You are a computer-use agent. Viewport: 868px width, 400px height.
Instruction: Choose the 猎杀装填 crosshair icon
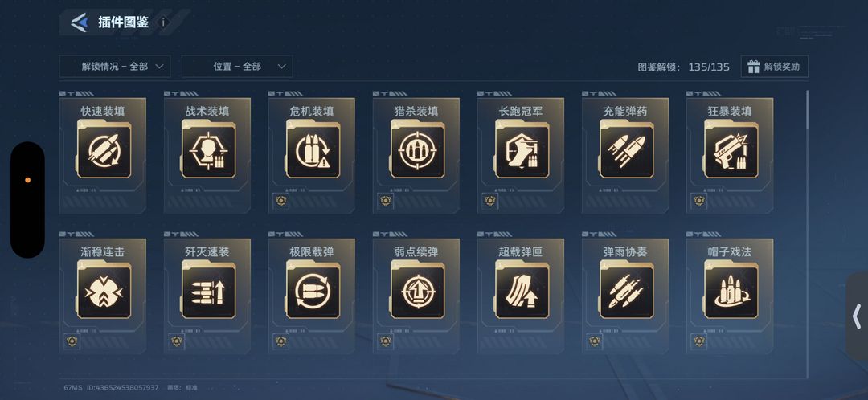tap(417, 152)
